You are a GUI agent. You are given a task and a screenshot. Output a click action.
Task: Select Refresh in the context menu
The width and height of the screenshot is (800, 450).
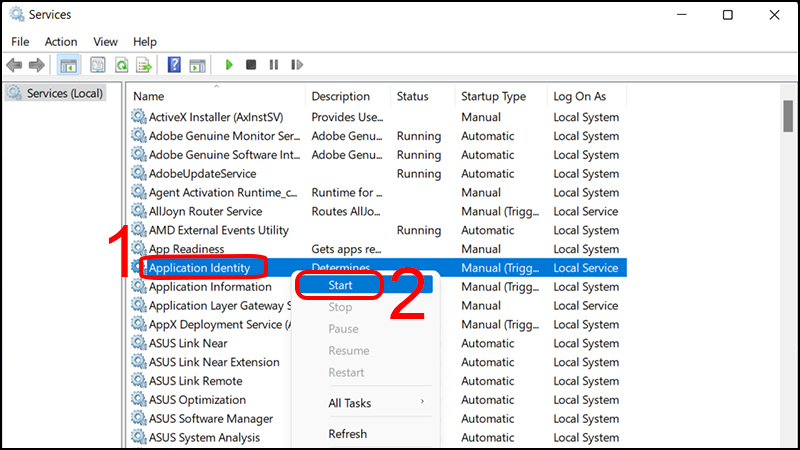click(347, 434)
